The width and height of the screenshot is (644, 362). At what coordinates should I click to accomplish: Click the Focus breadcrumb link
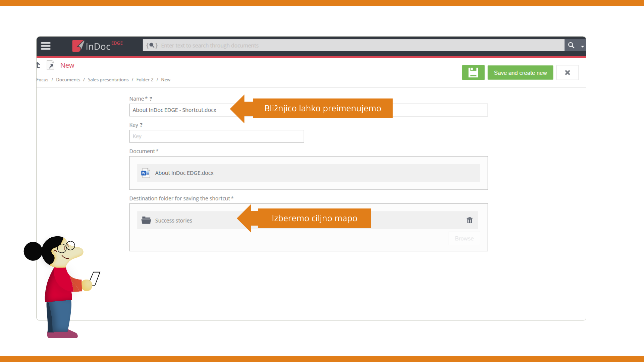pyautogui.click(x=42, y=80)
